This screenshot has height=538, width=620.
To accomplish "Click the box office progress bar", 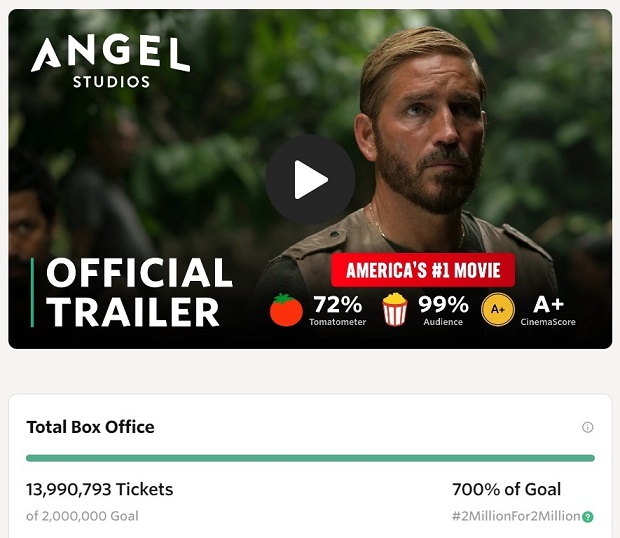I will click(310, 458).
